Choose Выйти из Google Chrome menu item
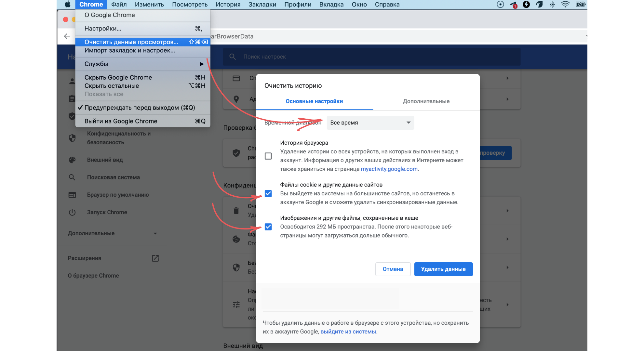This screenshot has width=644, height=351. [x=143, y=121]
